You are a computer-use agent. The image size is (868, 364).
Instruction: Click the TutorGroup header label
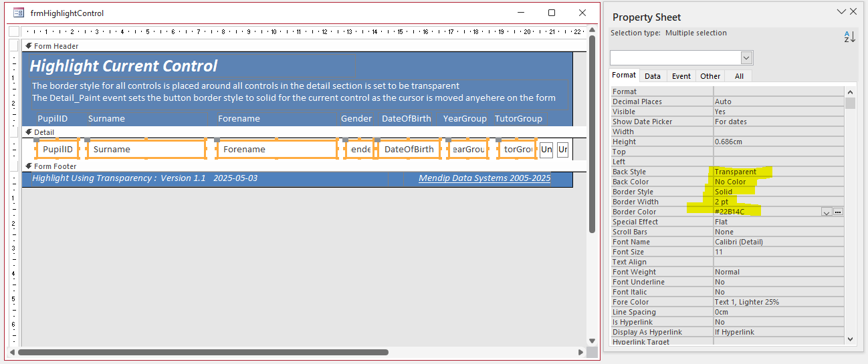[518, 119]
